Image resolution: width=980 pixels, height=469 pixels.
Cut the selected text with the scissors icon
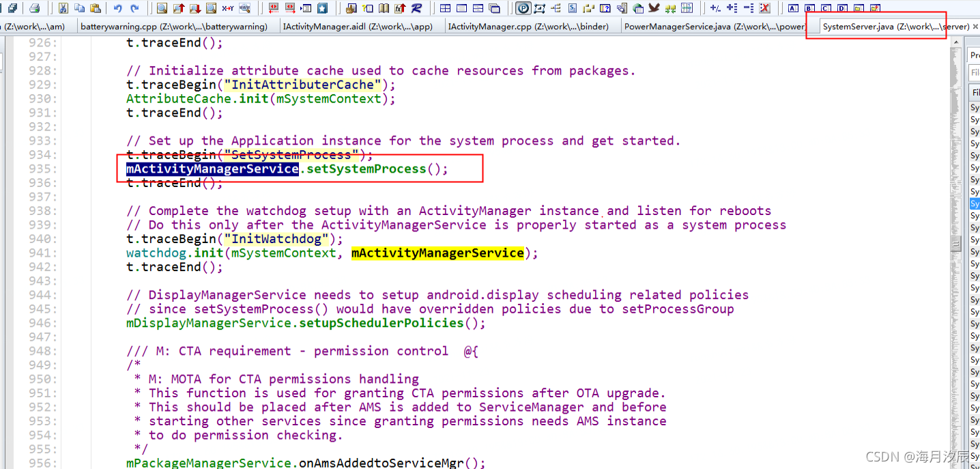tap(63, 8)
